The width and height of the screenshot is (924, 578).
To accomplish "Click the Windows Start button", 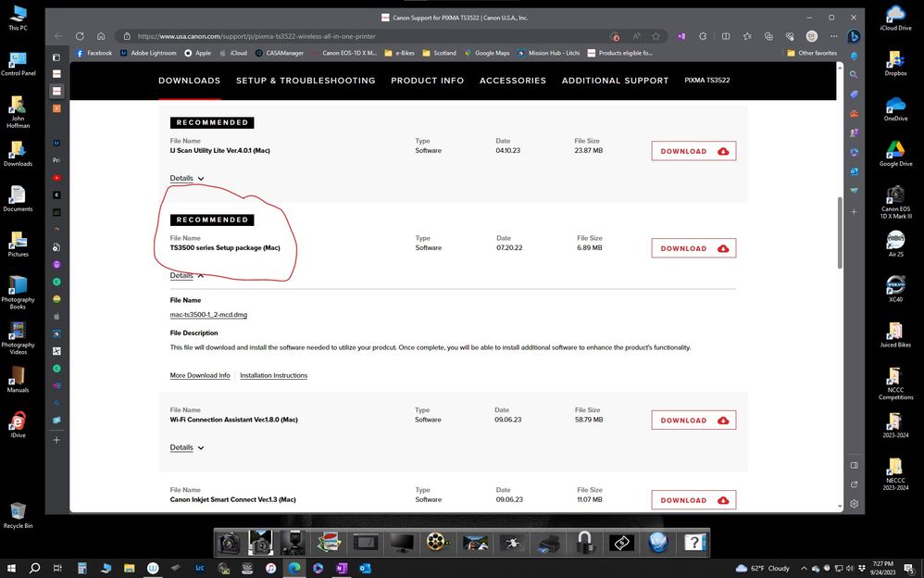I will (x=11, y=568).
